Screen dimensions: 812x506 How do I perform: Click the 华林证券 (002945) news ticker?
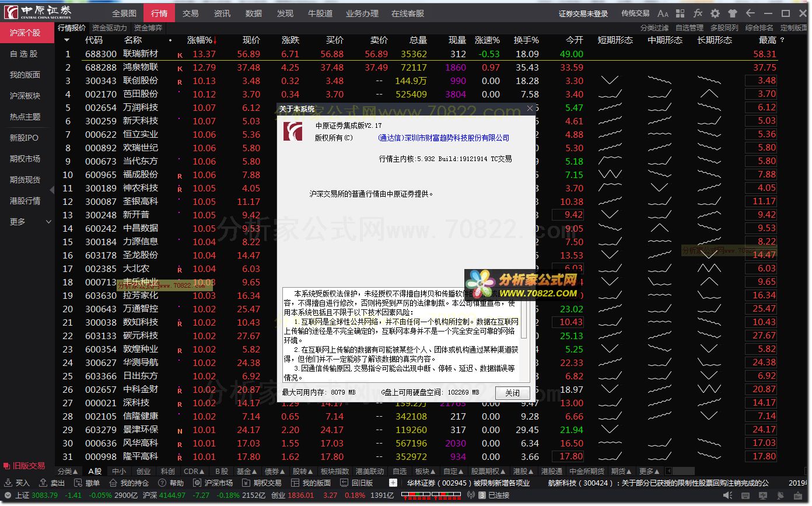(468, 483)
